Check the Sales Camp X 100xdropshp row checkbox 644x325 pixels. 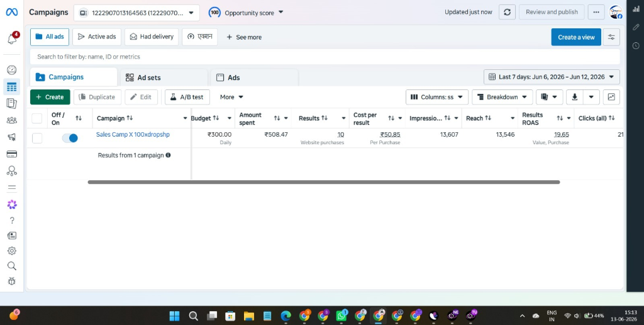pos(37,138)
